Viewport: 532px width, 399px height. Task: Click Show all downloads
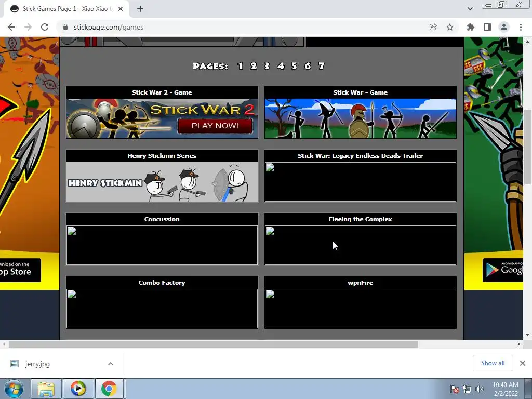(493, 363)
